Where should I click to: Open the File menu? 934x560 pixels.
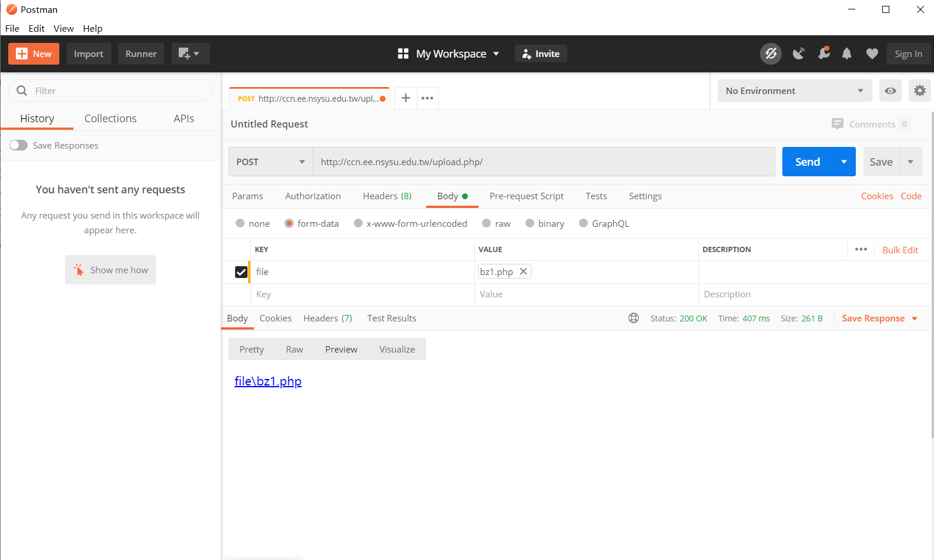[12, 28]
